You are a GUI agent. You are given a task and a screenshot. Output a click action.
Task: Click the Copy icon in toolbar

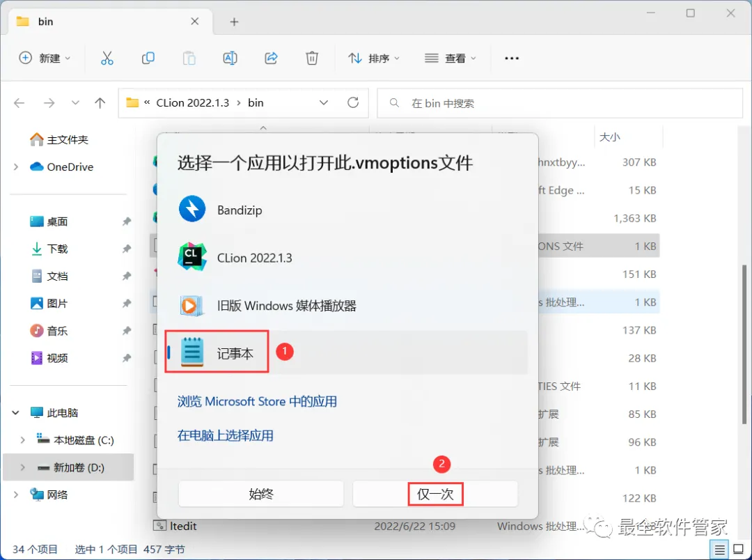(x=148, y=58)
